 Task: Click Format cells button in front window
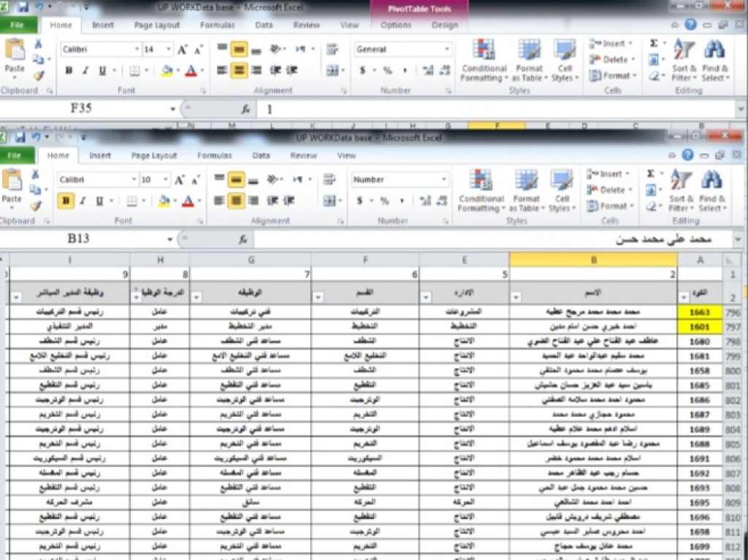pos(608,206)
